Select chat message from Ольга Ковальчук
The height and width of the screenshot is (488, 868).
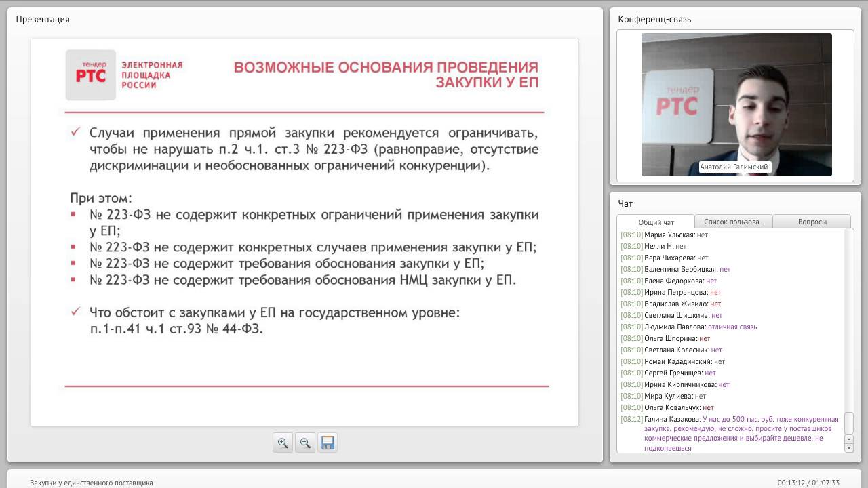click(667, 407)
